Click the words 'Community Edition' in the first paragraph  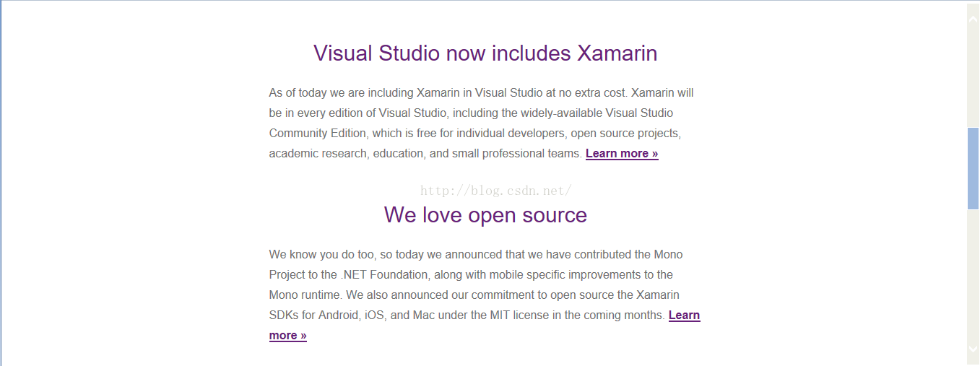click(x=317, y=134)
